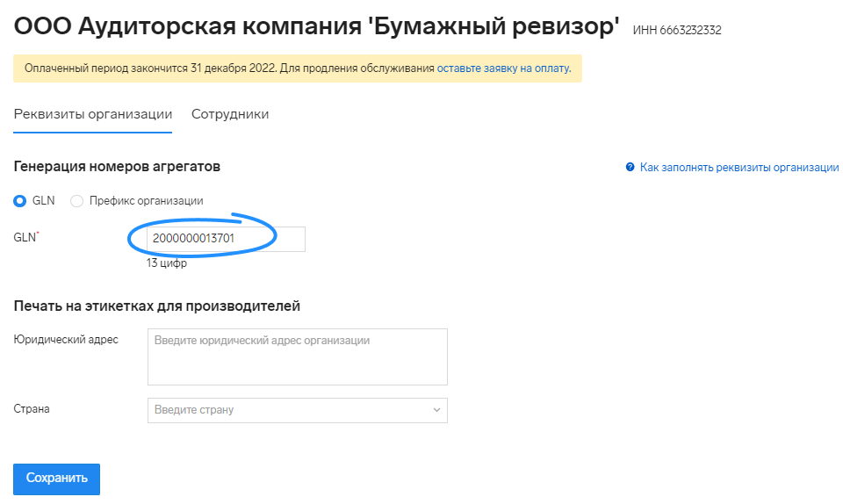The height and width of the screenshot is (504, 843).
Task: Click into the Юридический адрес text area
Action: pos(298,356)
